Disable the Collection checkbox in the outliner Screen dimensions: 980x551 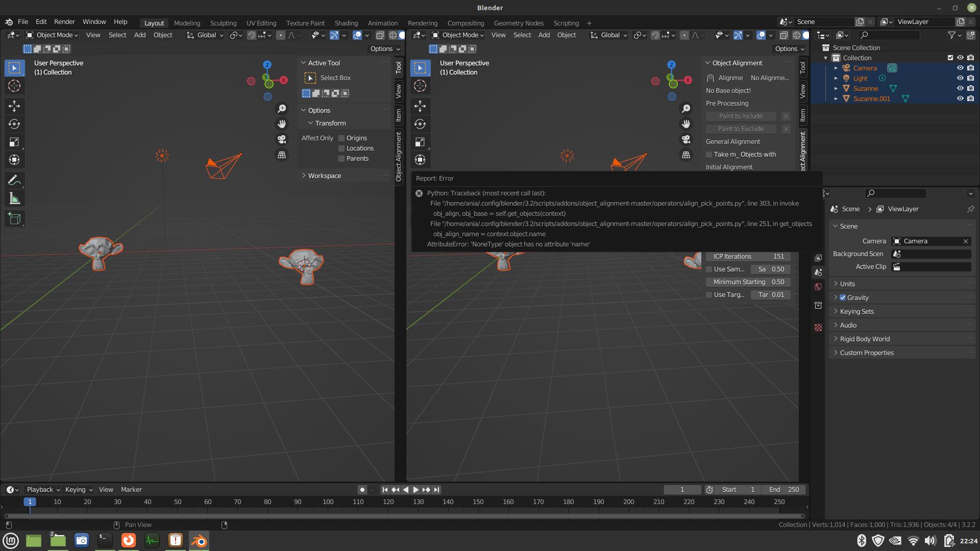coord(950,58)
